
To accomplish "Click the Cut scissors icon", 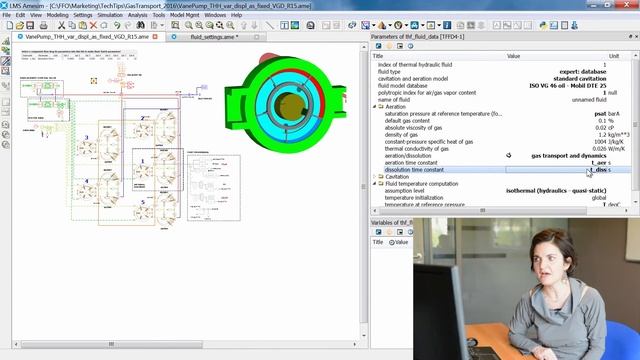I will [x=61, y=25].
